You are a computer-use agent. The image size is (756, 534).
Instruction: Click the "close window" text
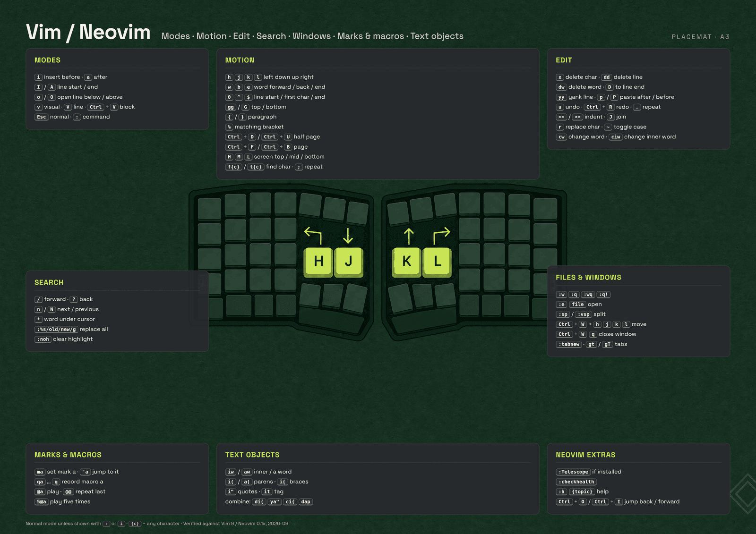pos(618,334)
